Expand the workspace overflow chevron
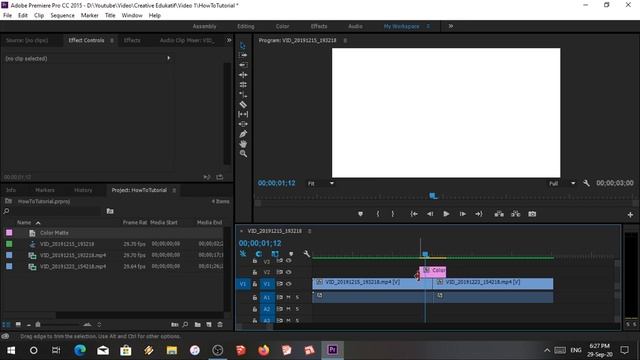Image resolution: width=640 pixels, height=360 pixels. 451,26
